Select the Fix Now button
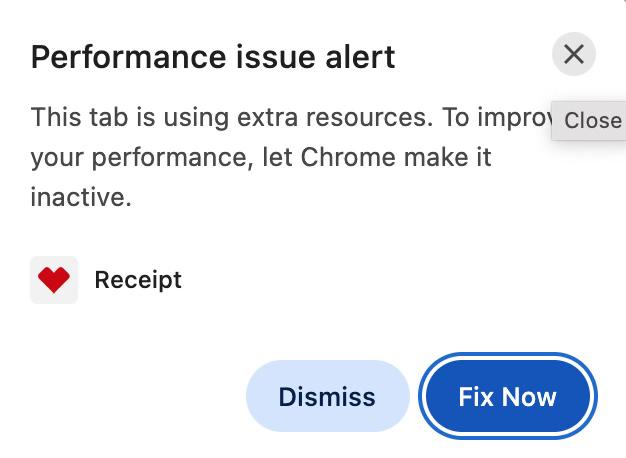This screenshot has height=458, width=626. pos(508,396)
